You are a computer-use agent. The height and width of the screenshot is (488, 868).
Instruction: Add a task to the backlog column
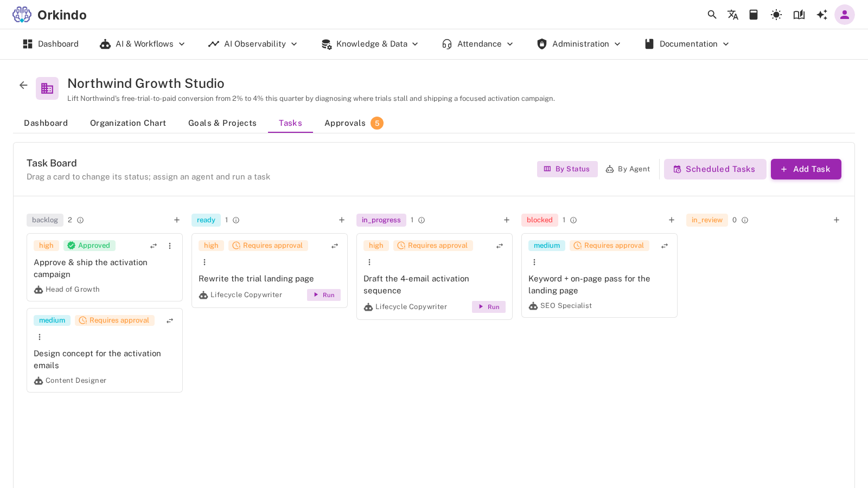tap(177, 220)
